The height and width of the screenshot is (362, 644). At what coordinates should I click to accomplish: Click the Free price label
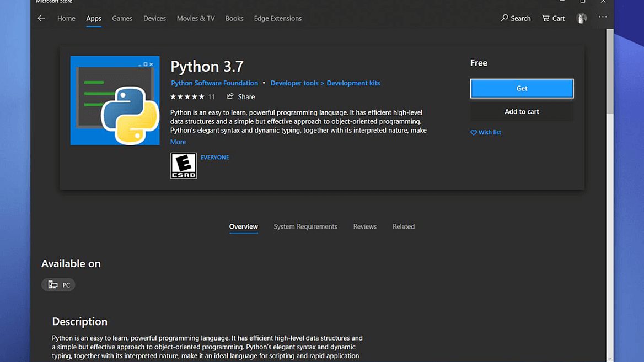tap(479, 63)
